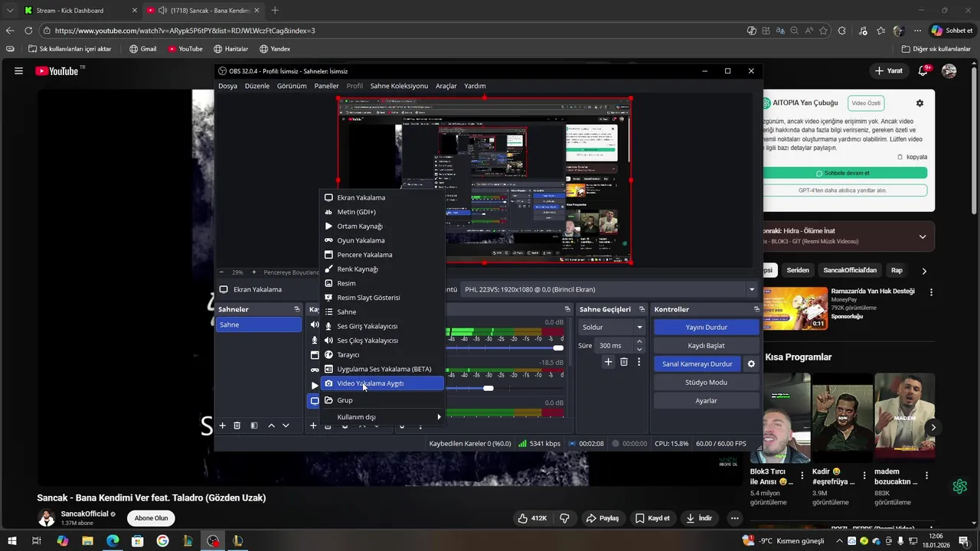This screenshot has height=551, width=980.
Task: Undock the Kontroller panel
Action: click(x=756, y=309)
